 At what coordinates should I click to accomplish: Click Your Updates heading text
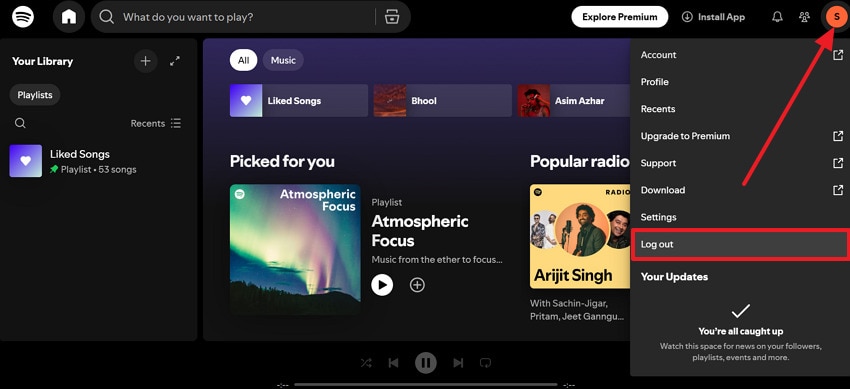tap(674, 277)
